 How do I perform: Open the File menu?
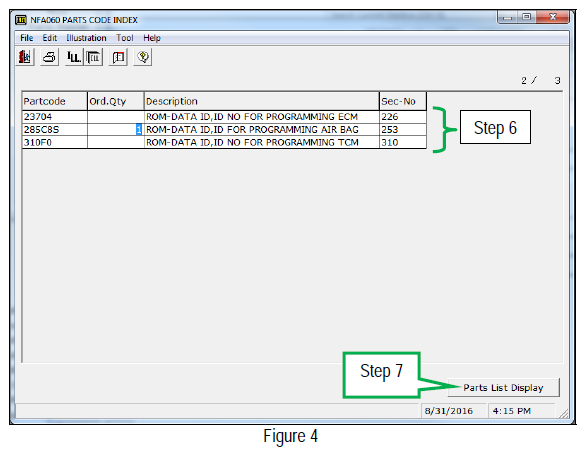click(27, 38)
